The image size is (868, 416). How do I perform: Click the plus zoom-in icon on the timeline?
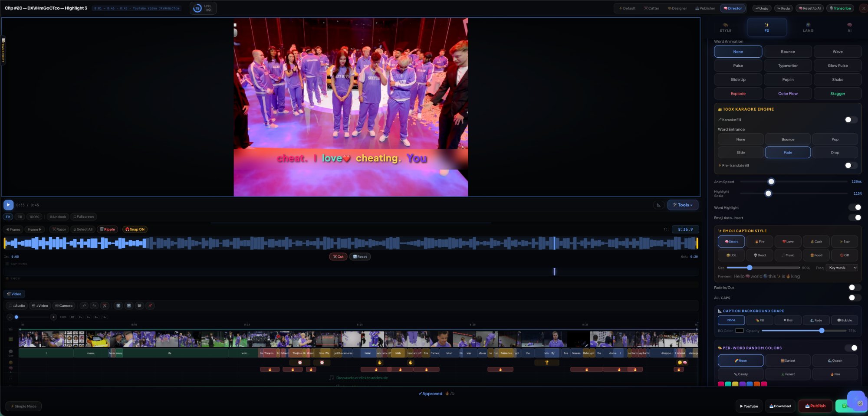pos(53,317)
